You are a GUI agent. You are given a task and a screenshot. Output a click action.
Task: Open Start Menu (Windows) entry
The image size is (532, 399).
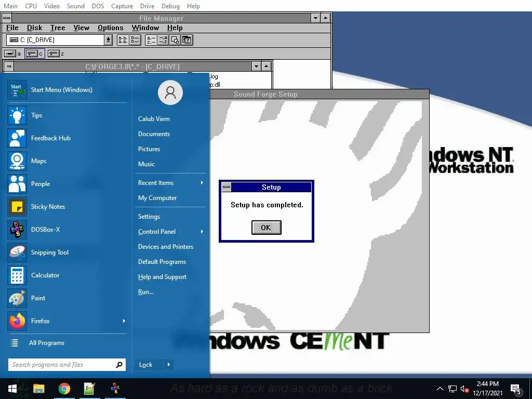67,89
